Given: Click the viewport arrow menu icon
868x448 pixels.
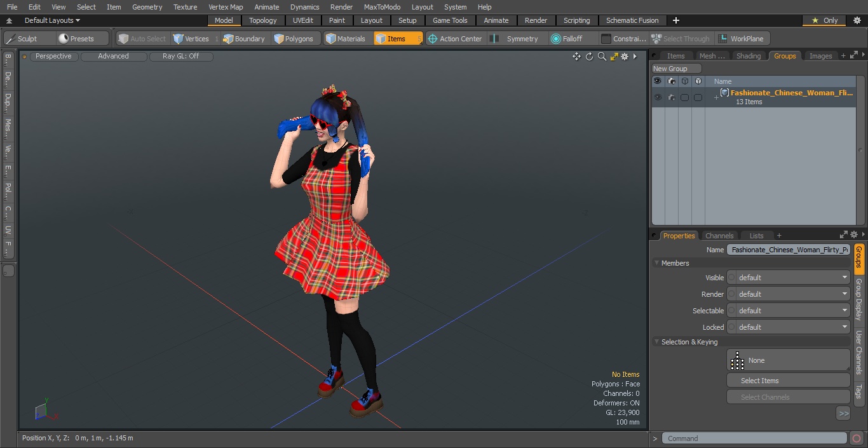Looking at the screenshot, I should pos(635,57).
